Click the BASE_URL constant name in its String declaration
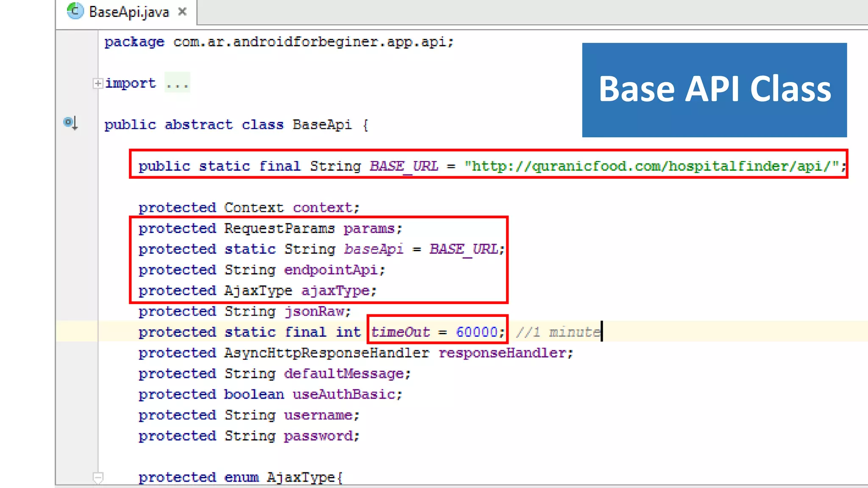 [x=404, y=166]
